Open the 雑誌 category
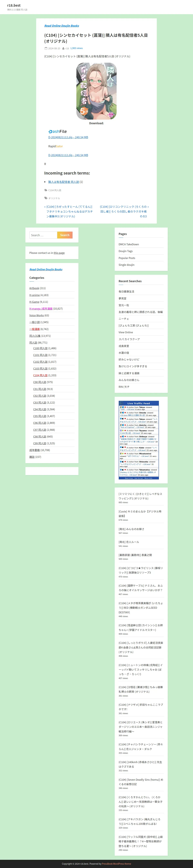Screen dimensions: 193x868 point(32,457)
